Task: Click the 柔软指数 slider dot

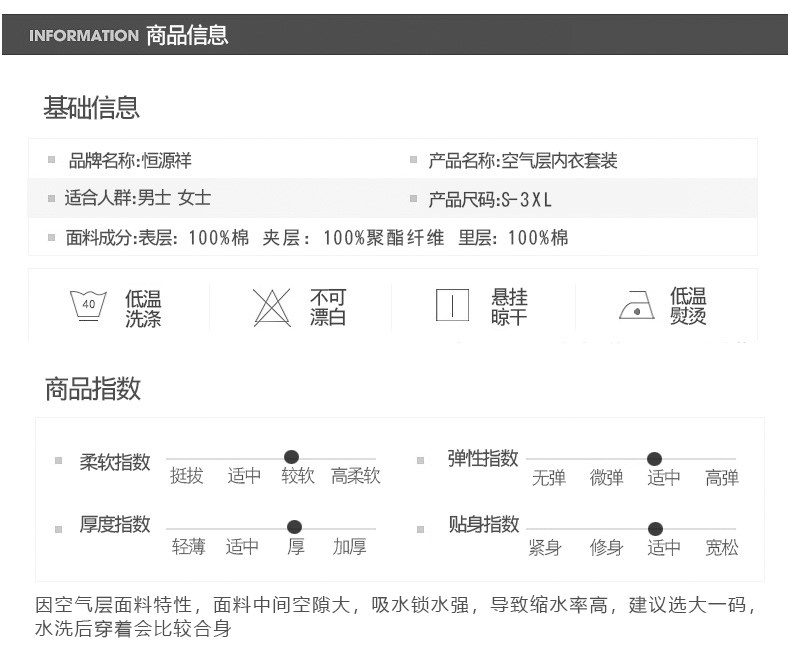Action: pyautogui.click(x=291, y=457)
